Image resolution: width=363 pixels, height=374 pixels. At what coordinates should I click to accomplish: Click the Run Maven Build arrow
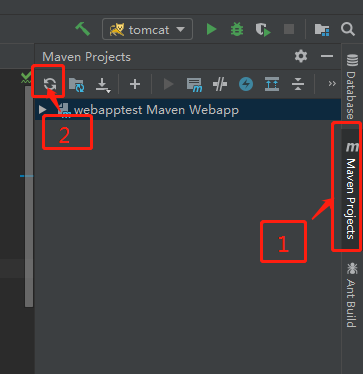(168, 84)
